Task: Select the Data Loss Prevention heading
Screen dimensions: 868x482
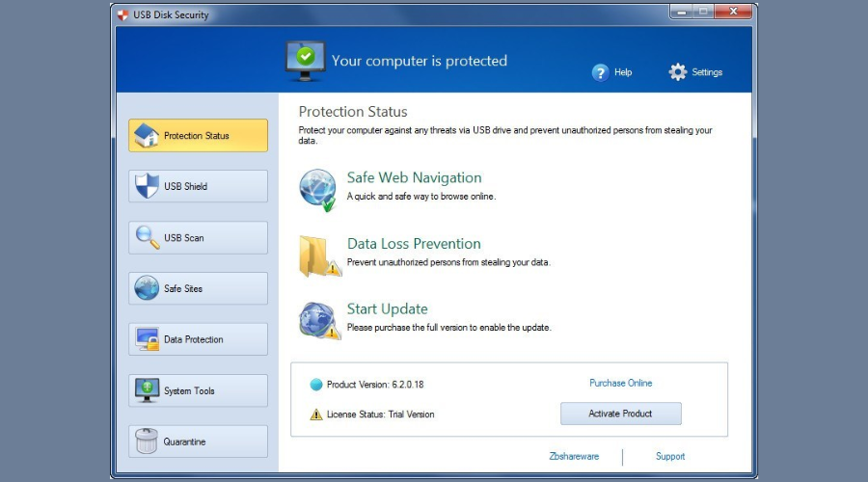Action: coord(414,244)
